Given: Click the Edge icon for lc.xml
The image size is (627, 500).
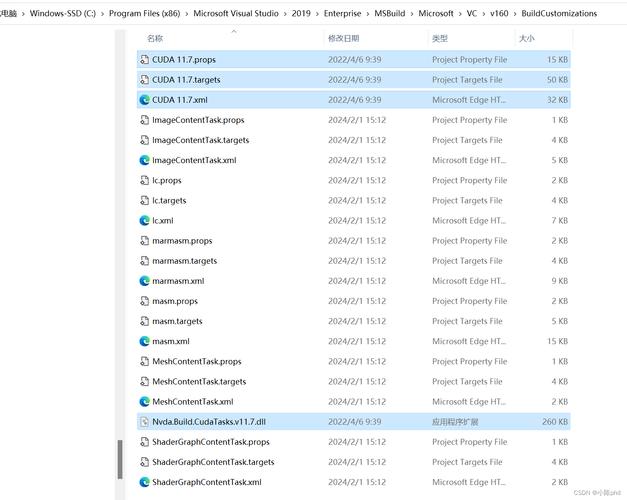Looking at the screenshot, I should 144,221.
